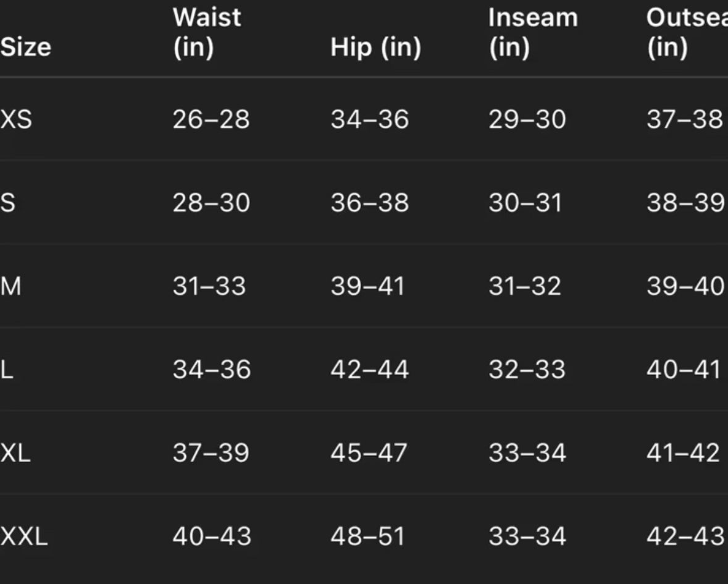Select inseam 33–34 in the XL row
Screen dimensions: 728x584
point(527,453)
